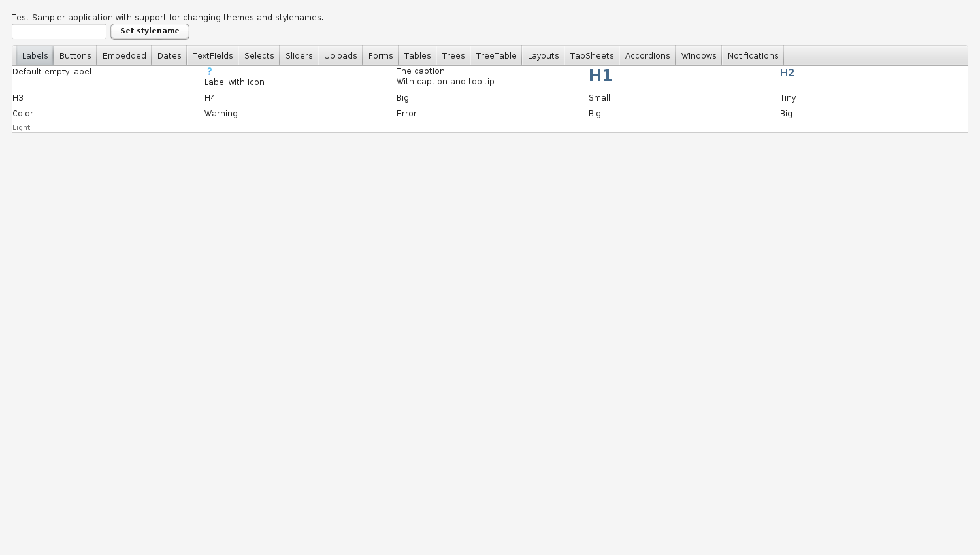Go to the Accordions tab
Screen dimensions: 980x555
pos(647,56)
